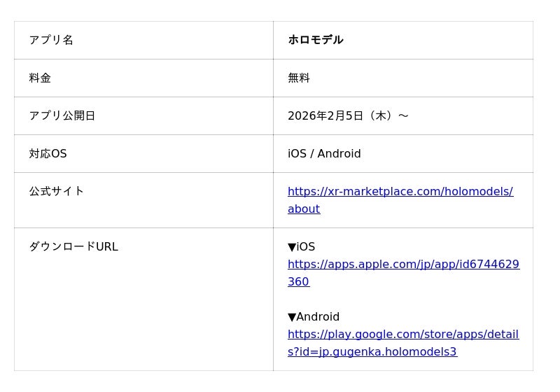Click the 無料 price value
Image resolution: width=560 pixels, height=392 pixels.
pyautogui.click(x=299, y=78)
